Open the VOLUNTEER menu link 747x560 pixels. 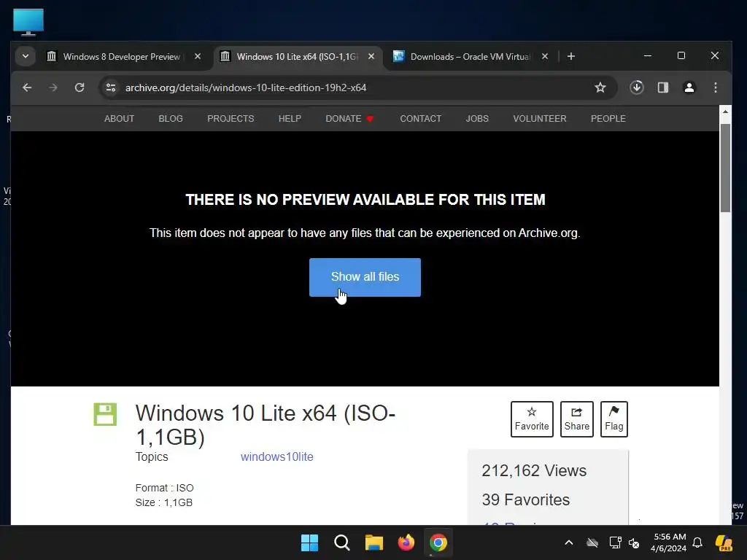pyautogui.click(x=540, y=119)
